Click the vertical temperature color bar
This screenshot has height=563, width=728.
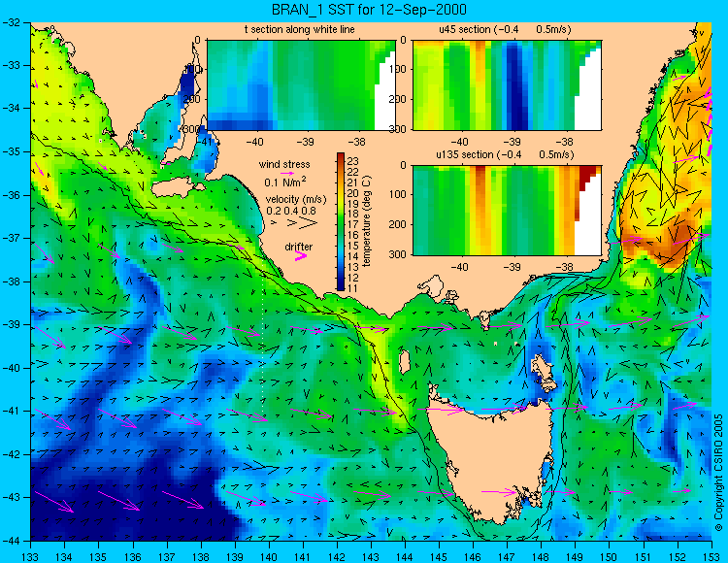click(341, 222)
